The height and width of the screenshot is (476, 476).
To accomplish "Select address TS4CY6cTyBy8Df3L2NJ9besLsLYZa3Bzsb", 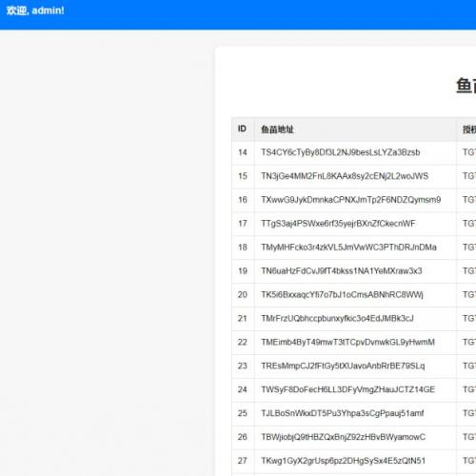I will point(341,152).
